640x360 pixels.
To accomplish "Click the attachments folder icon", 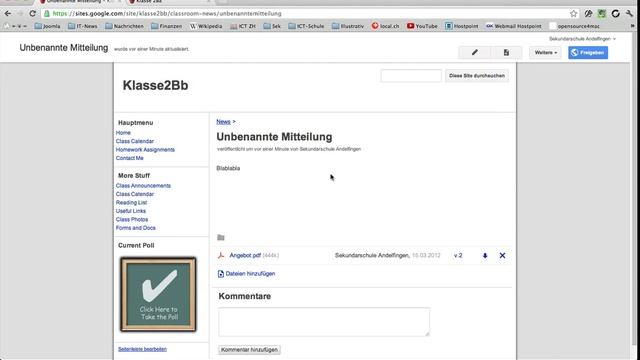I will point(221,238).
